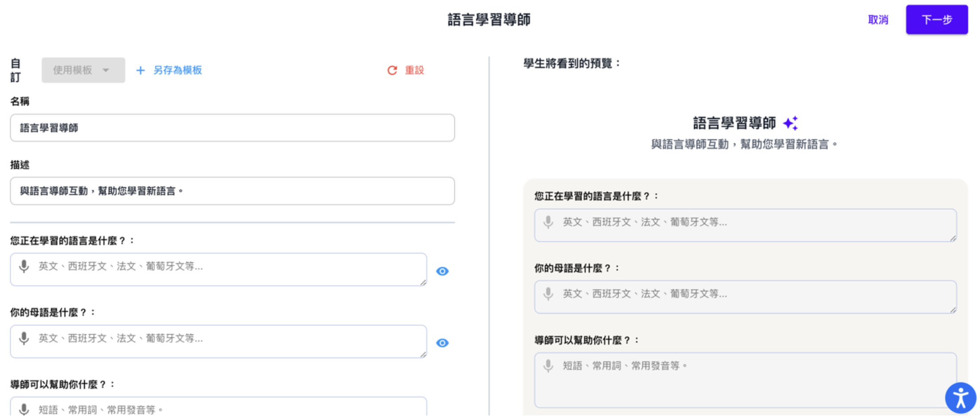This screenshot has width=980, height=419.
Task: Click the reset icon next to 重設
Action: pyautogui.click(x=392, y=70)
